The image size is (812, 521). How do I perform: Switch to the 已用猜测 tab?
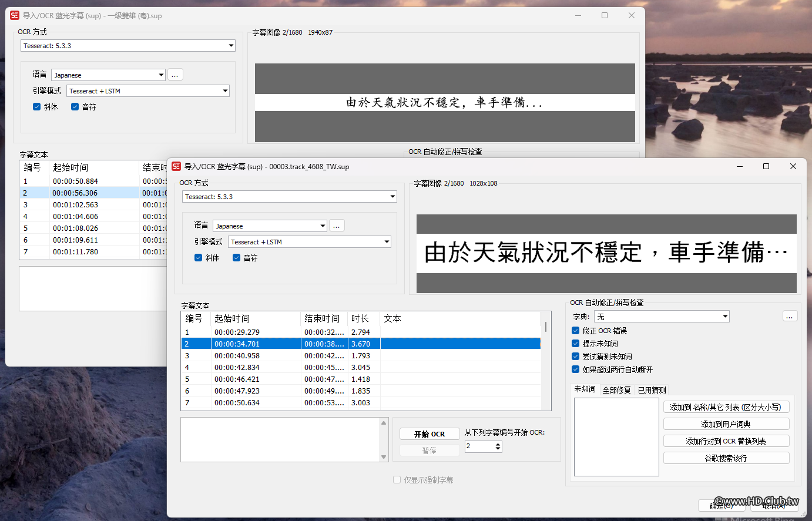(651, 389)
